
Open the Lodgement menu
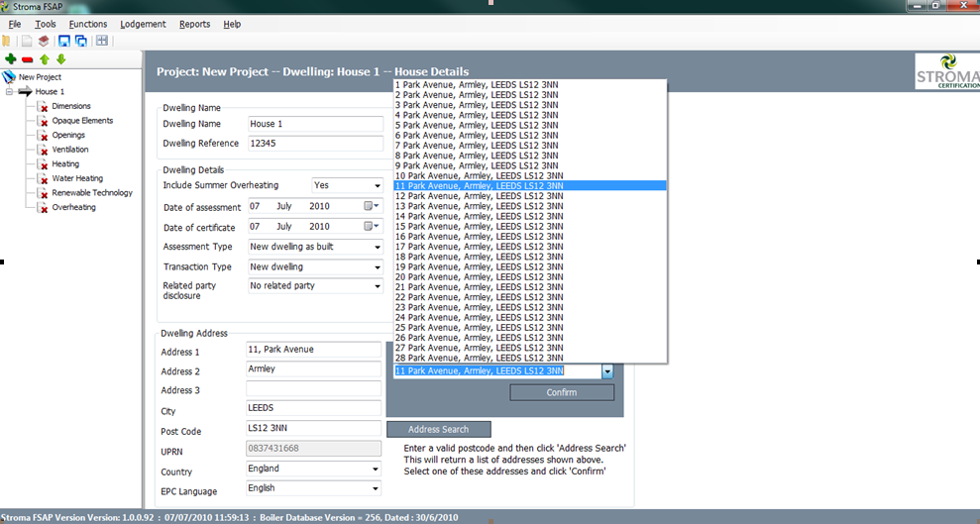point(143,24)
